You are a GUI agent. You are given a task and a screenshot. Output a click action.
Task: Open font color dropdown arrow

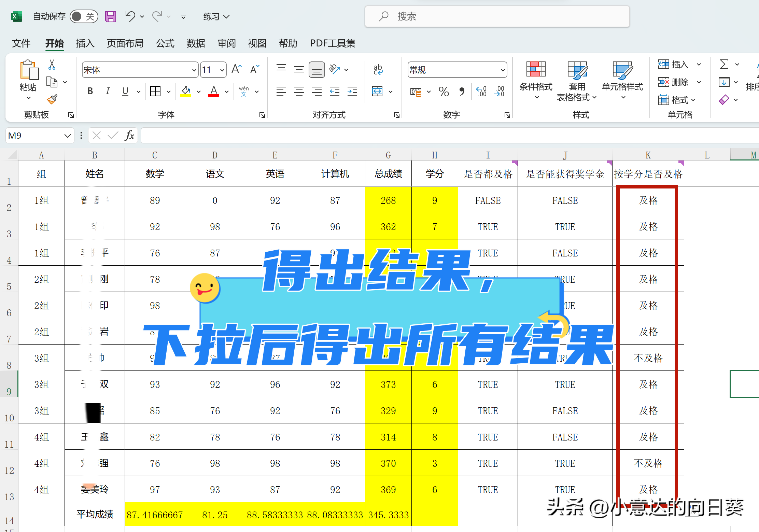[x=227, y=92]
